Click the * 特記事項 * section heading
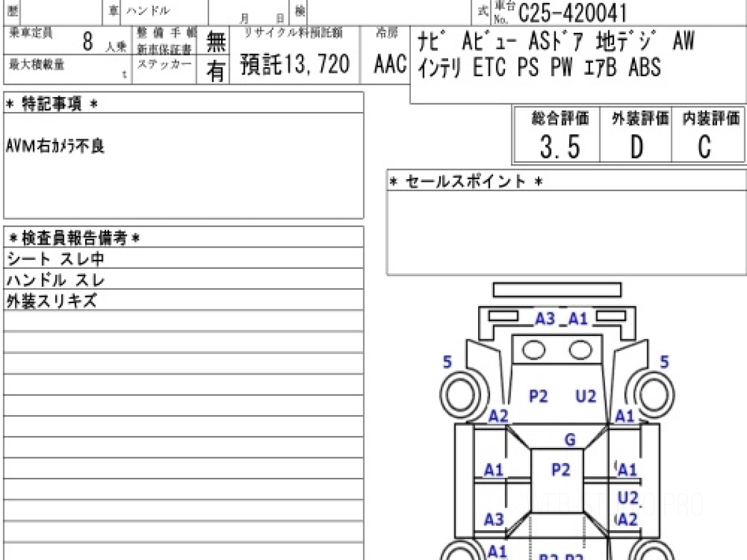The height and width of the screenshot is (560, 747). (x=52, y=105)
